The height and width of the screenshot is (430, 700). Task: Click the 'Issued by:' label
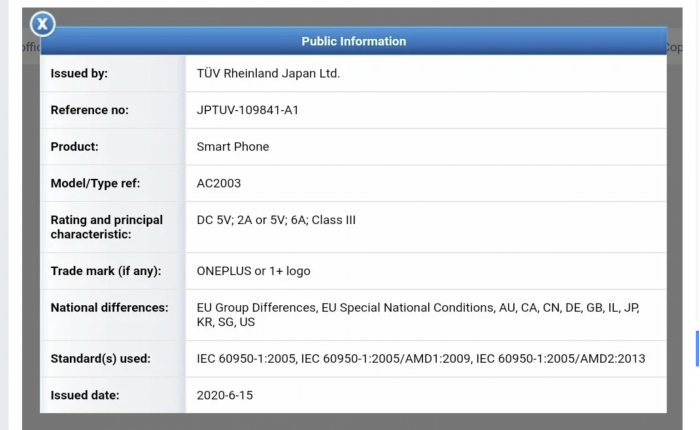point(79,74)
